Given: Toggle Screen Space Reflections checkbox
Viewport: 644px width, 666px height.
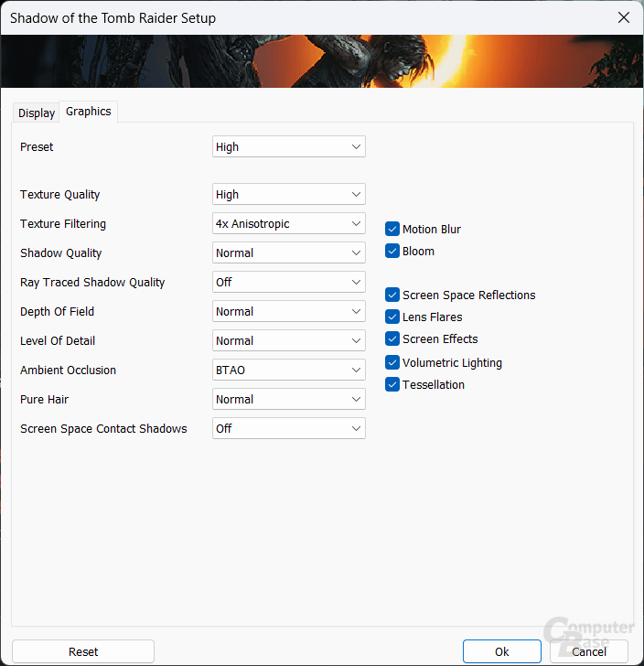Looking at the screenshot, I should [x=392, y=295].
